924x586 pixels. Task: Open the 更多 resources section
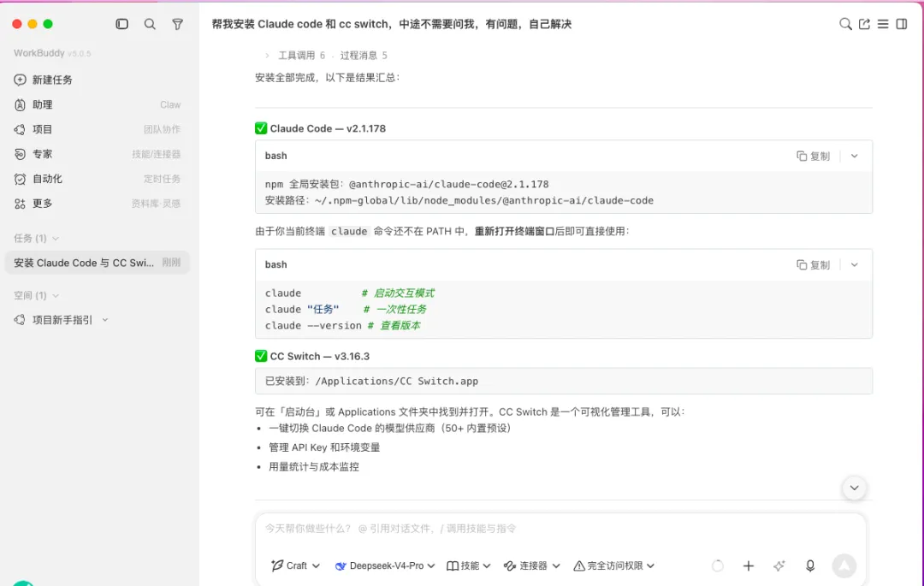pyautogui.click(x=98, y=204)
